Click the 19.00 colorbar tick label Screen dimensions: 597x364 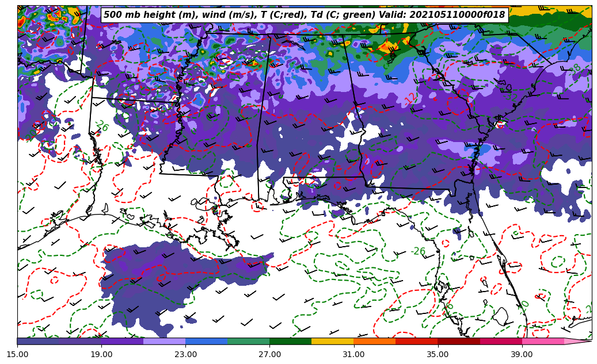pyautogui.click(x=101, y=354)
